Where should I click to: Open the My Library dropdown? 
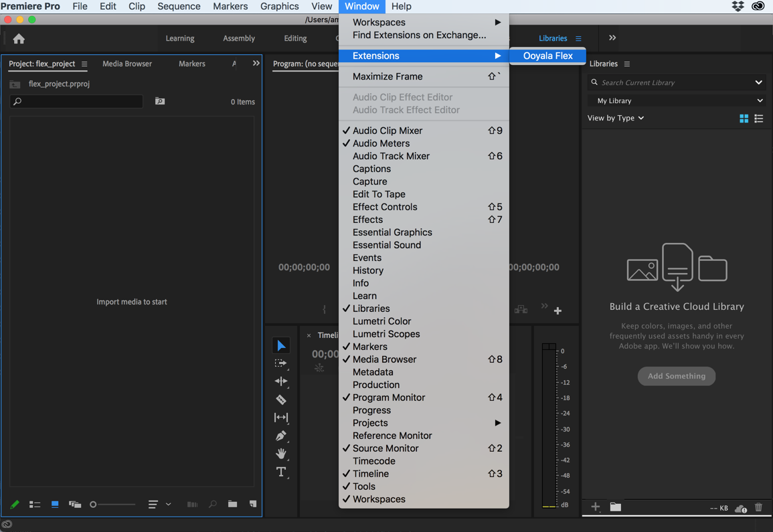677,100
